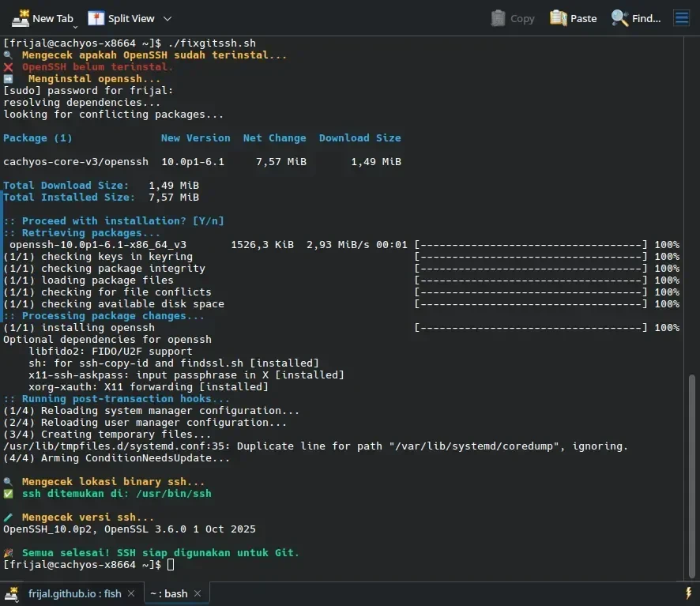Open a new terminal tab
Image resolution: width=700 pixels, height=606 pixels.
[42, 18]
